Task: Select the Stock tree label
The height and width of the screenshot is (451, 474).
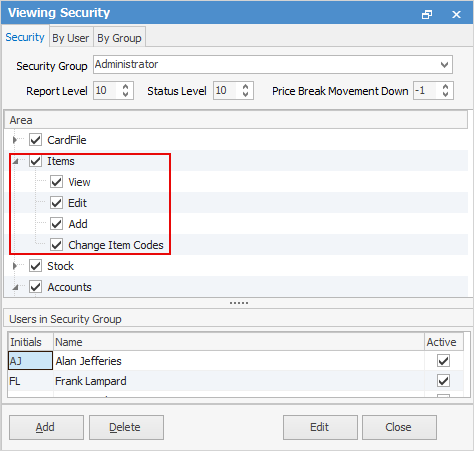Action: 60,266
